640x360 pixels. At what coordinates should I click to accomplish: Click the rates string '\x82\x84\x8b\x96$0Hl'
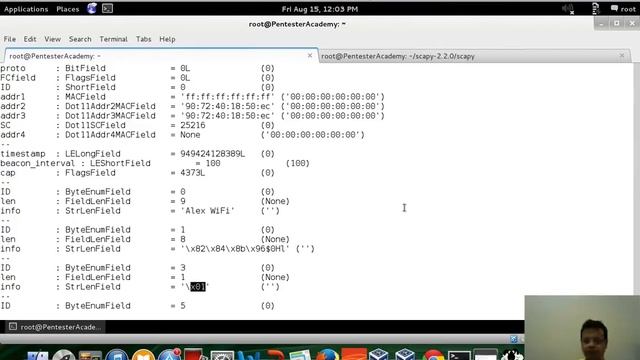[236, 249]
